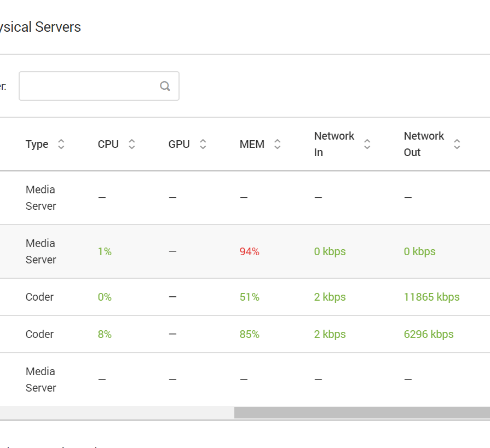The height and width of the screenshot is (448, 490).
Task: Click the Network Out sort arrows
Action: pyautogui.click(x=457, y=144)
